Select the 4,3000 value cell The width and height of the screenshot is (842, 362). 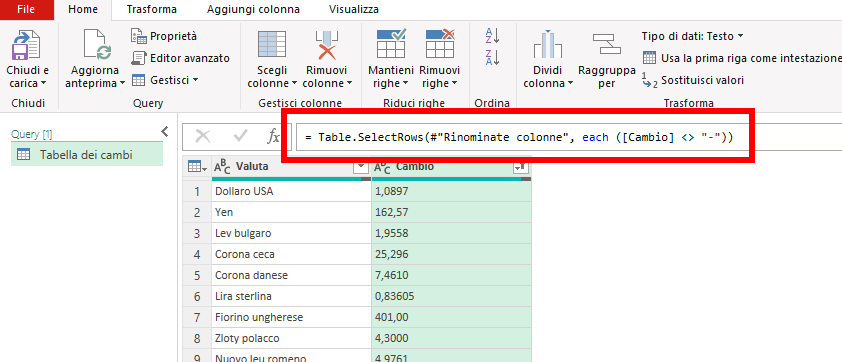pyautogui.click(x=451, y=338)
